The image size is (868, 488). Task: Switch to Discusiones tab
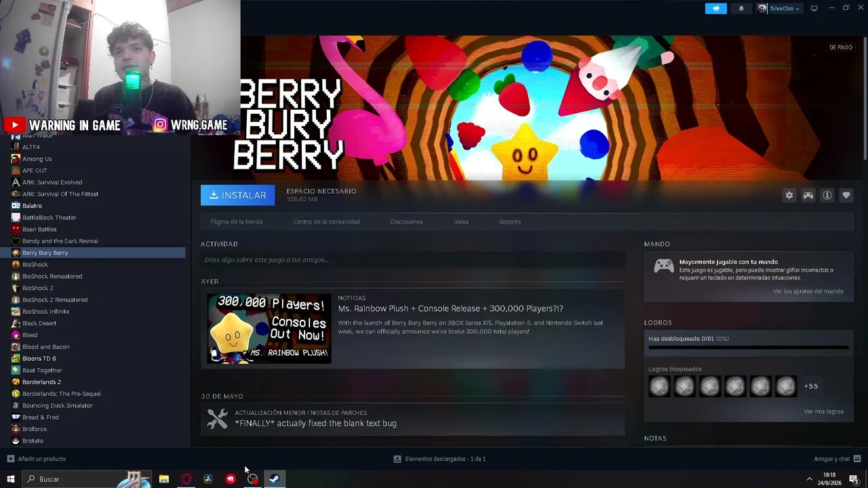pyautogui.click(x=406, y=222)
